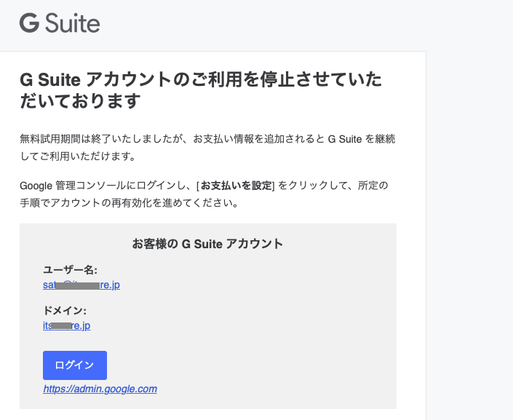Click the main heading about account suspension
This screenshot has height=420, width=513.
tap(200, 79)
